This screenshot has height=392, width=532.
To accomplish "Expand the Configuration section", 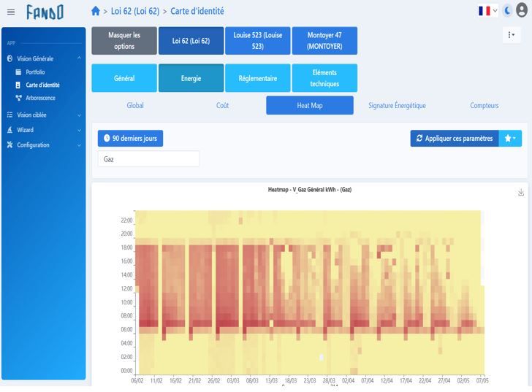I will pyautogui.click(x=79, y=145).
